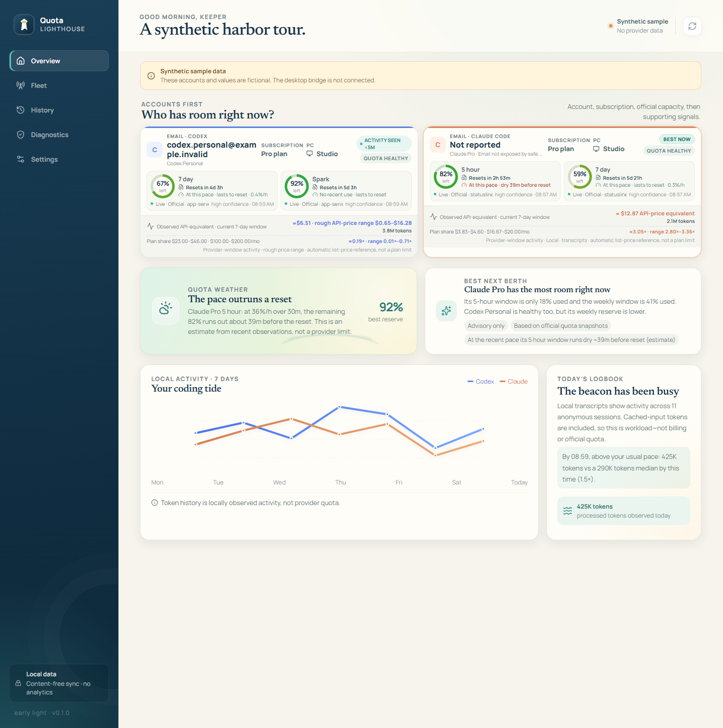Image resolution: width=723 pixels, height=728 pixels.
Task: Click the Studio monitor icon in Claude card
Action: coord(596,149)
